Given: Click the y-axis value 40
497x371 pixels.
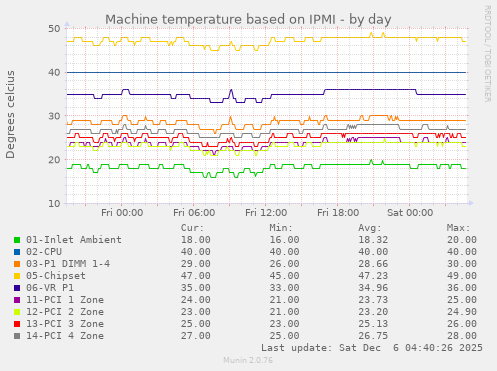Looking at the screenshot, I should pyautogui.click(x=54, y=72).
